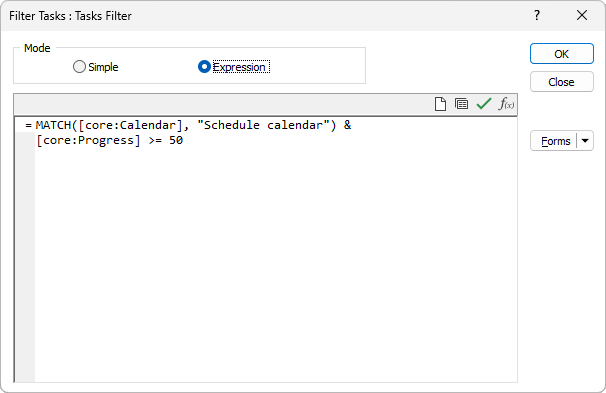
Task: Close the Filter Tasks dialog with X
Action: (582, 15)
